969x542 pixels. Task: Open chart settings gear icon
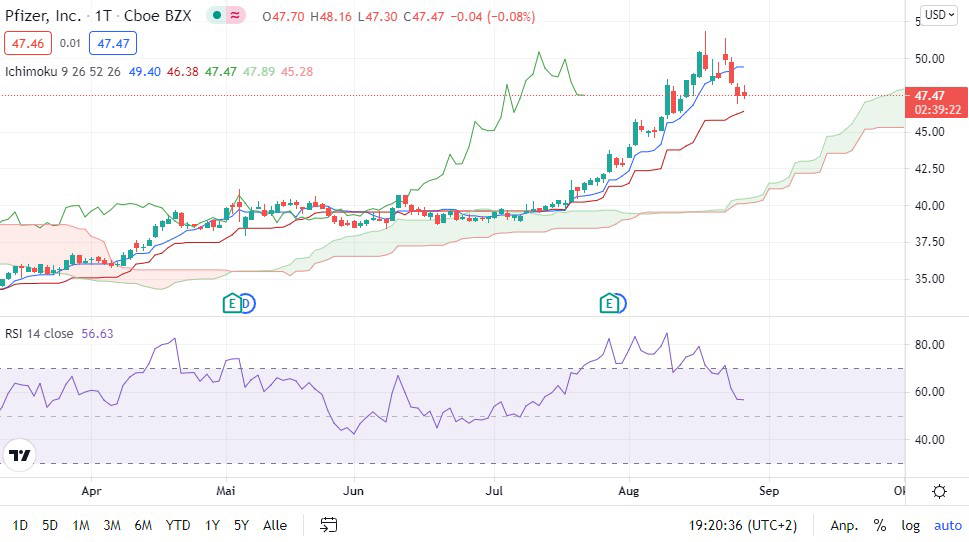(x=939, y=491)
